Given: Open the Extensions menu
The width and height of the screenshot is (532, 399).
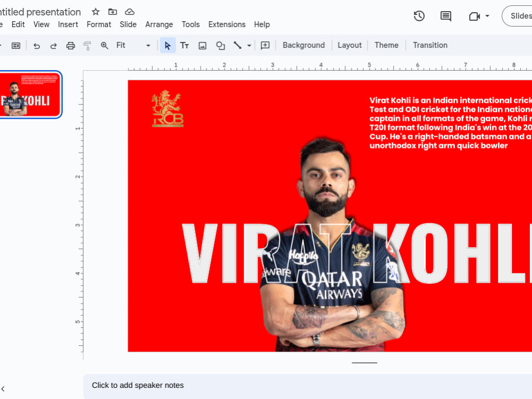Looking at the screenshot, I should pos(227,24).
